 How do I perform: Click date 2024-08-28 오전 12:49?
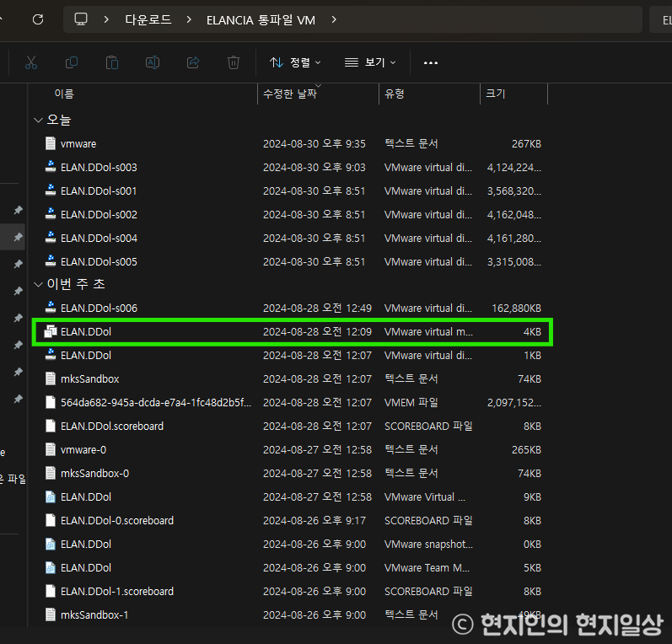(x=317, y=308)
